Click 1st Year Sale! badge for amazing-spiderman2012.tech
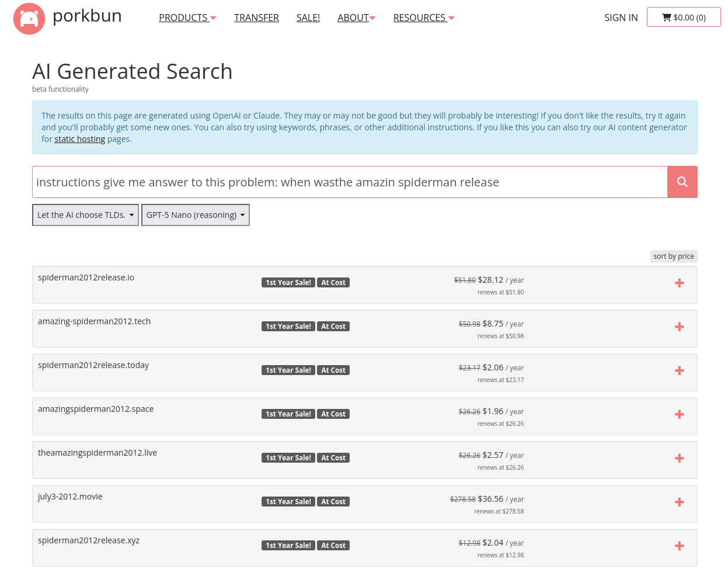The width and height of the screenshot is (728, 569). [x=288, y=327]
